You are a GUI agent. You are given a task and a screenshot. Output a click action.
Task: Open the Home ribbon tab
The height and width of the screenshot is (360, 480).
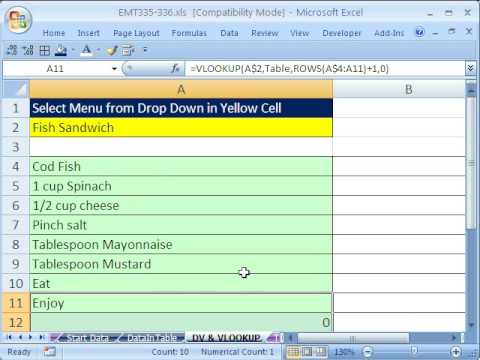54,33
